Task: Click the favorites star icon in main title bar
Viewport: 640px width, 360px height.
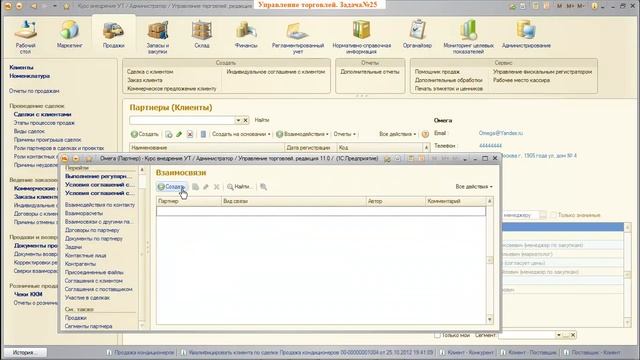Action: [x=67, y=6]
